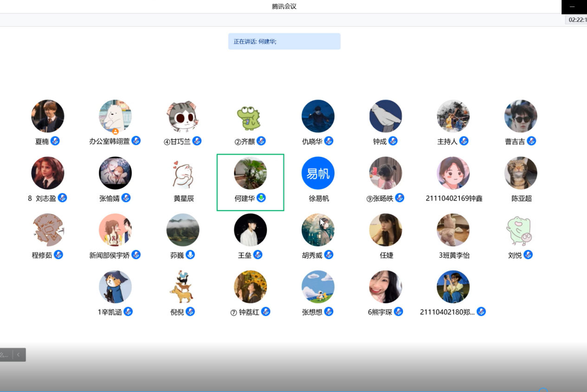The width and height of the screenshot is (587, 392).
Task: Click 何建华's green active microphone icon
Action: click(261, 198)
